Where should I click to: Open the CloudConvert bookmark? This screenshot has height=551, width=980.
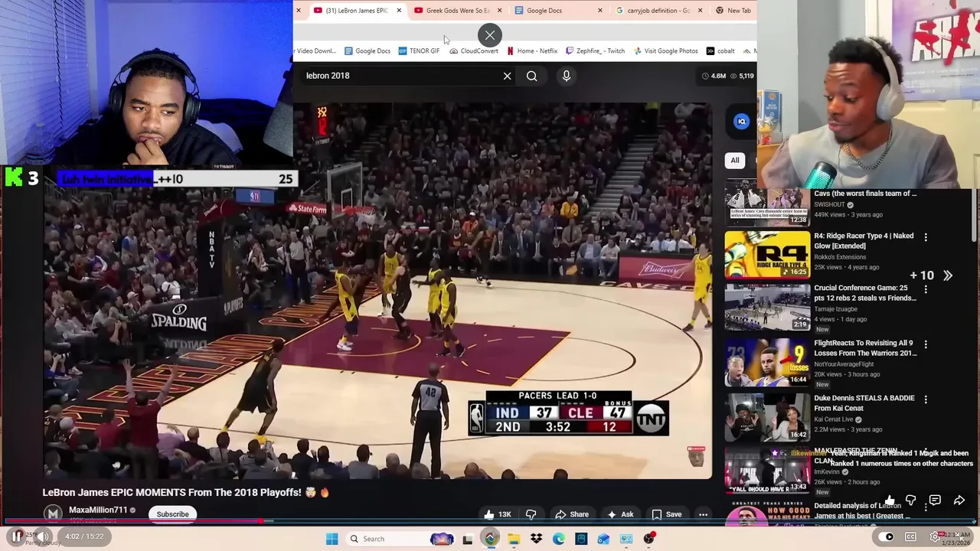(x=474, y=51)
